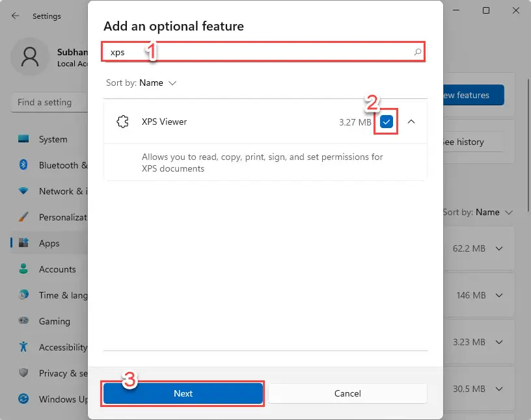Click the Next button
Screen dimensions: 531x420
pyautogui.click(x=184, y=393)
